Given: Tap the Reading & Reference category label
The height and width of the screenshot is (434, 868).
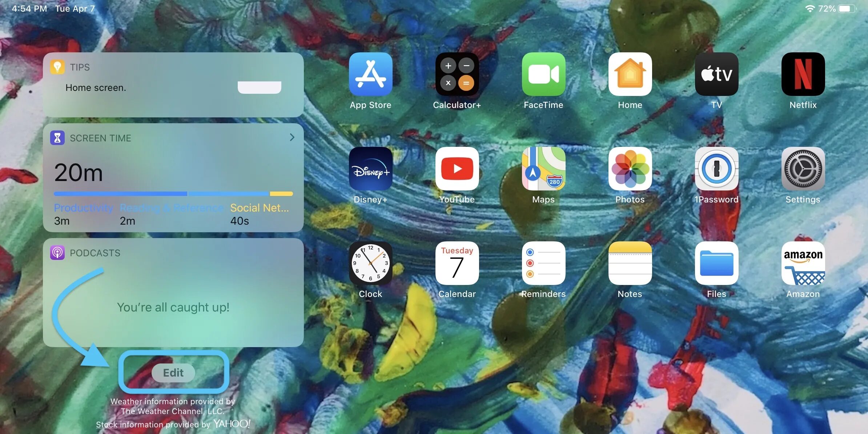Looking at the screenshot, I should click(x=172, y=208).
